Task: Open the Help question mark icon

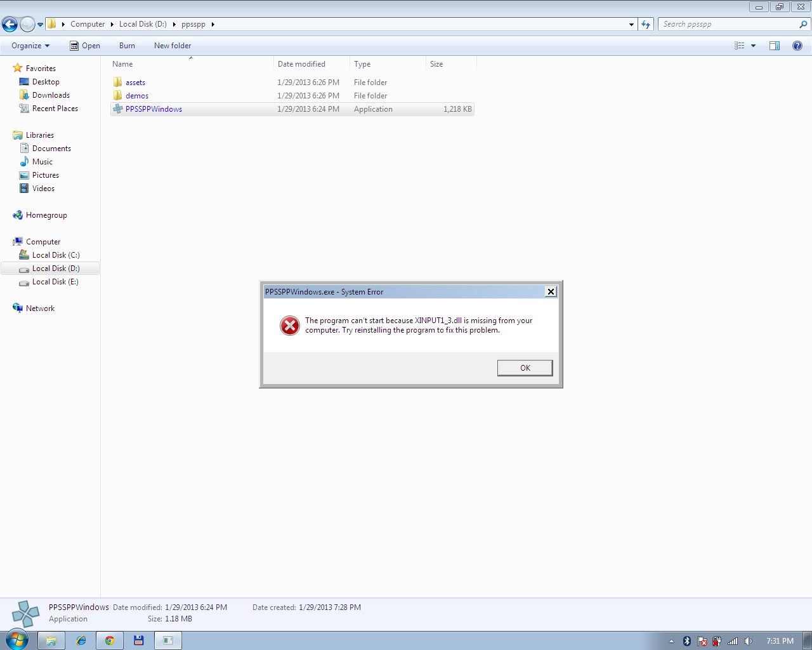Action: [x=797, y=46]
